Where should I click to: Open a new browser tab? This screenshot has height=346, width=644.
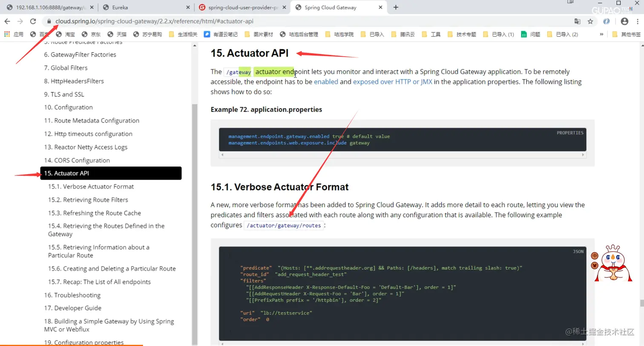[x=396, y=7]
